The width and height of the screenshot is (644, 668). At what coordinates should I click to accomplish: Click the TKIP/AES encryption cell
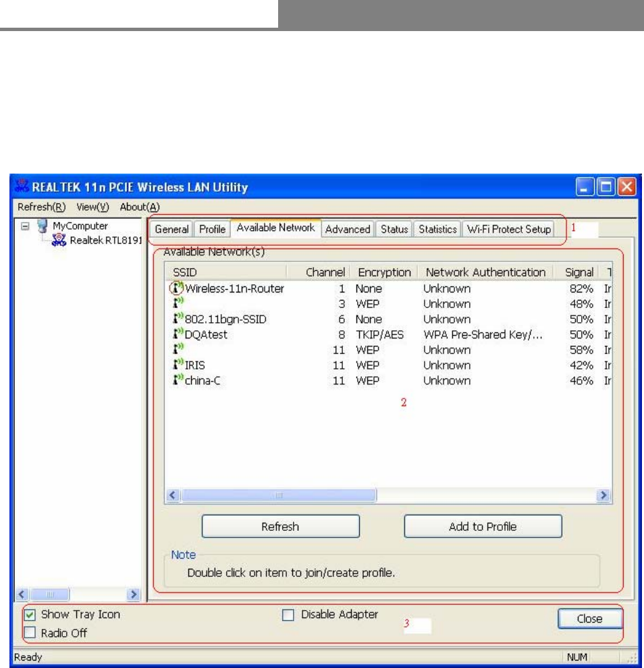click(x=379, y=335)
